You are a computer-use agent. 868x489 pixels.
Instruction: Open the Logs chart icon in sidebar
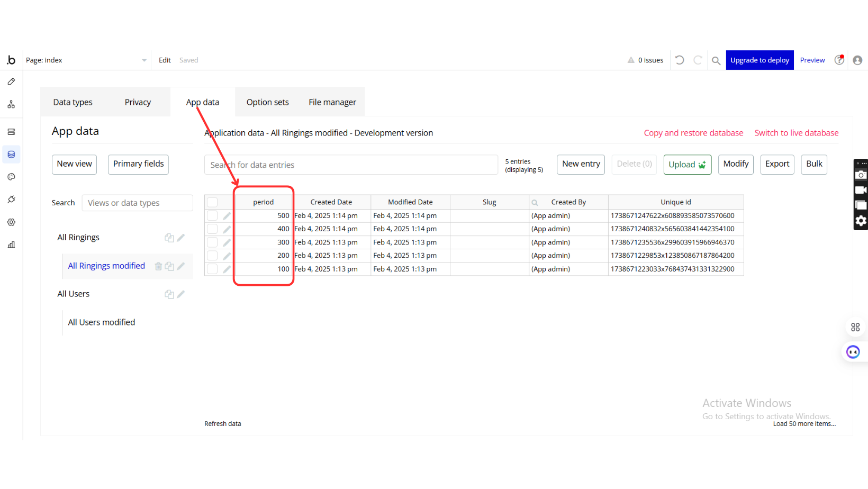point(11,245)
